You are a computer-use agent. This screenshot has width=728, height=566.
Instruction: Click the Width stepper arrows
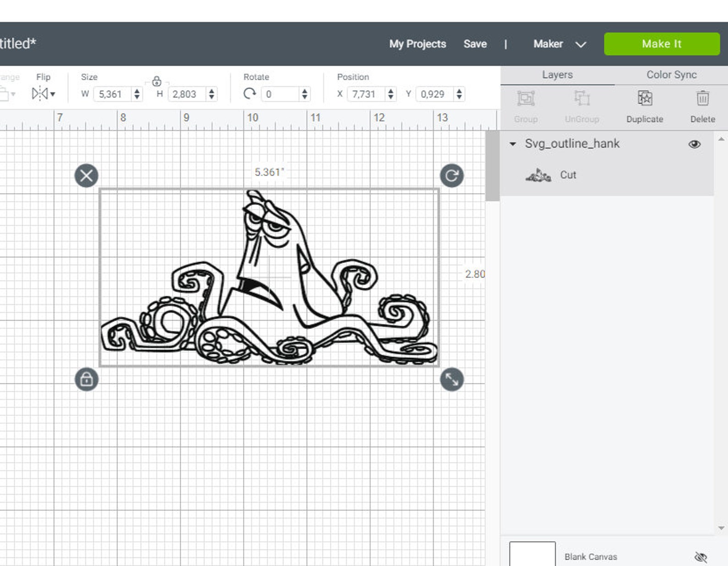pos(137,94)
